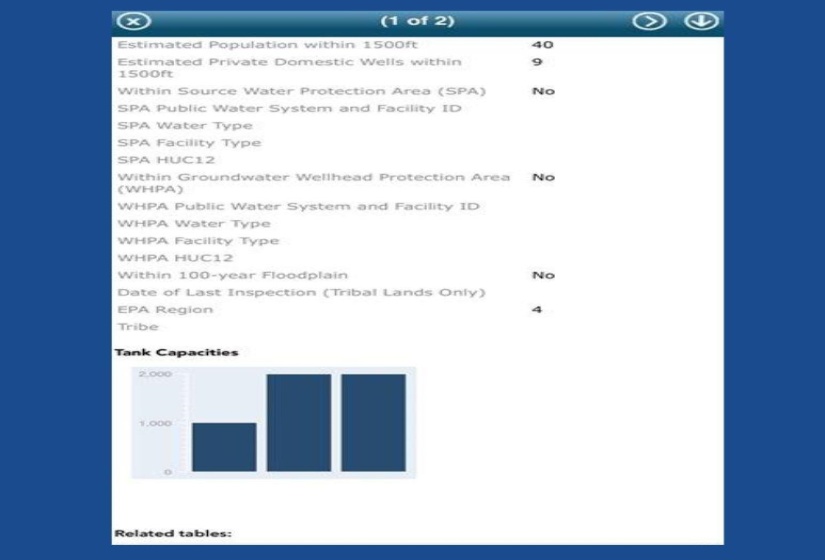Click the 2,000 axis label on the chart
825x560 pixels.
(161, 374)
